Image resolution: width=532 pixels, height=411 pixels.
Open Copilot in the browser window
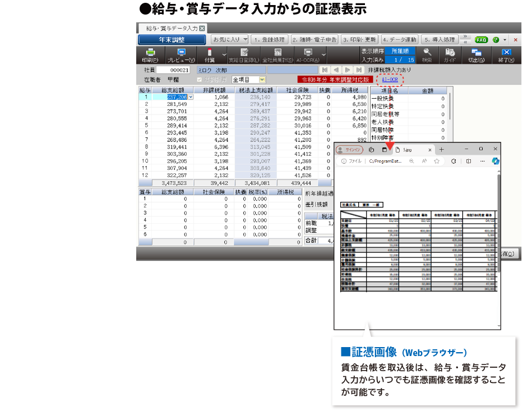(x=494, y=161)
